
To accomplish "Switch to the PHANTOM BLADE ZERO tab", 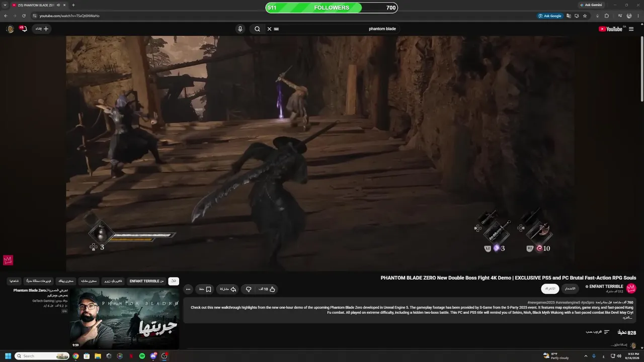I will pyautogui.click(x=39, y=5).
